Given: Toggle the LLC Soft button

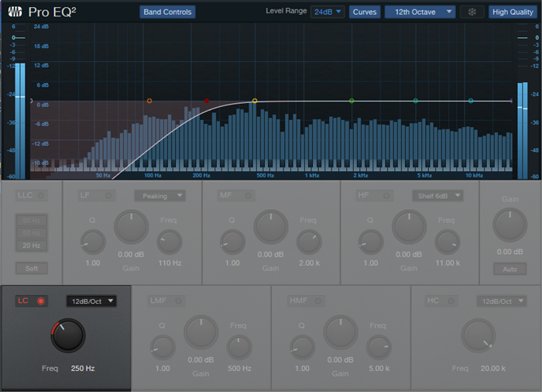Looking at the screenshot, I should [x=32, y=268].
